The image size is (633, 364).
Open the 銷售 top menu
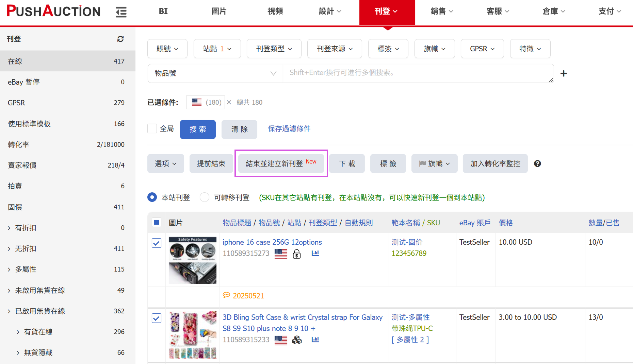tap(441, 12)
